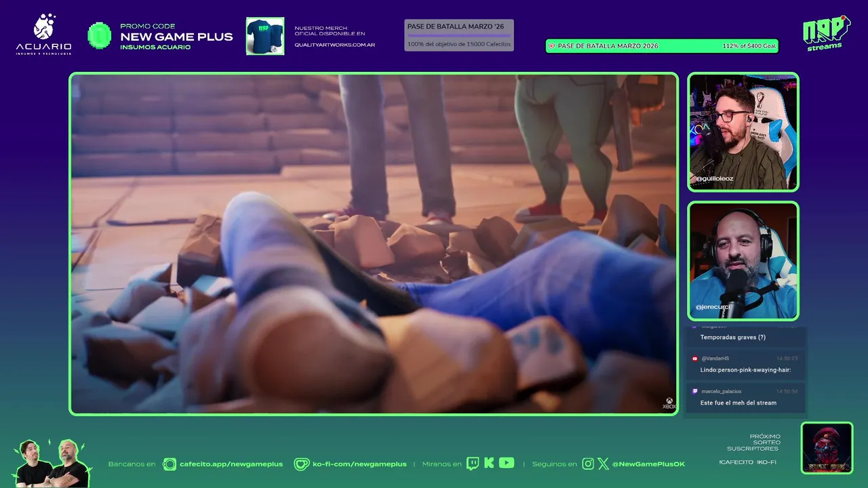Image resolution: width=868 pixels, height=488 pixels.
Task: Click the green coin icon beside promo code
Action: [x=100, y=36]
